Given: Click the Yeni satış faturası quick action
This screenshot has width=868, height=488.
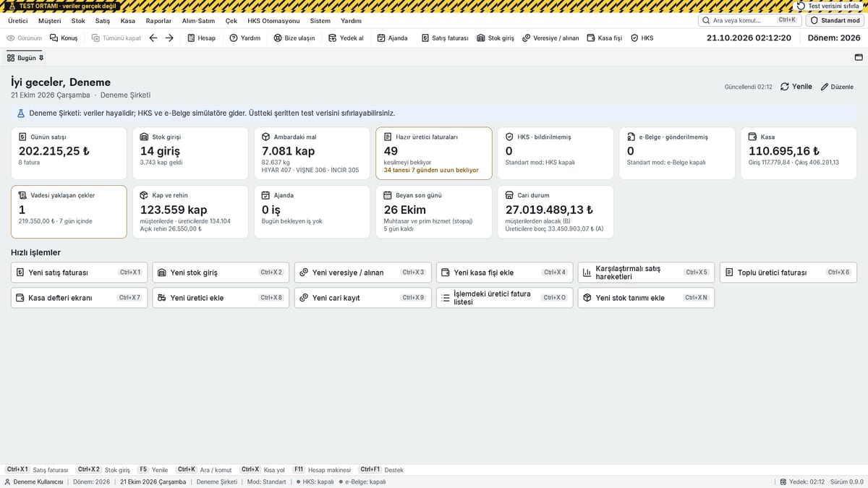Looking at the screenshot, I should (x=79, y=273).
